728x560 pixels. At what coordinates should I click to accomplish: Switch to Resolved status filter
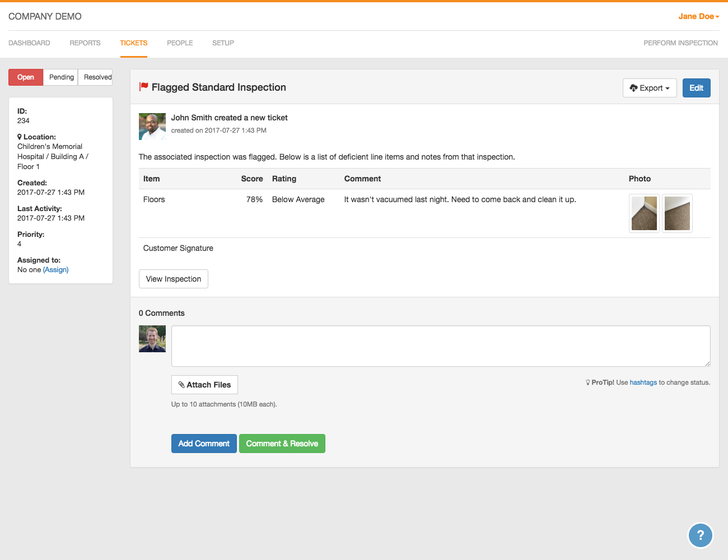point(96,77)
